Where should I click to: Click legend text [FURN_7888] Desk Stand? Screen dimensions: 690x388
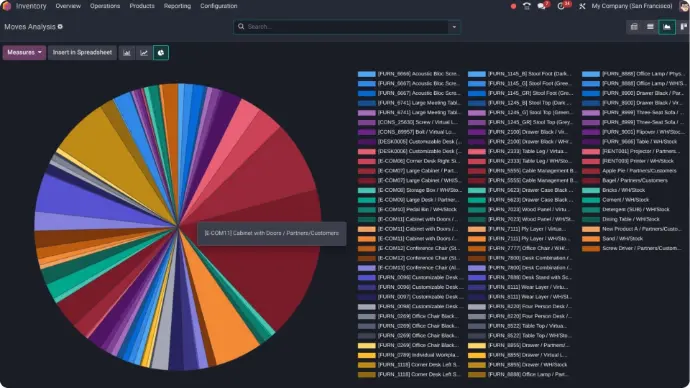pos(530,277)
